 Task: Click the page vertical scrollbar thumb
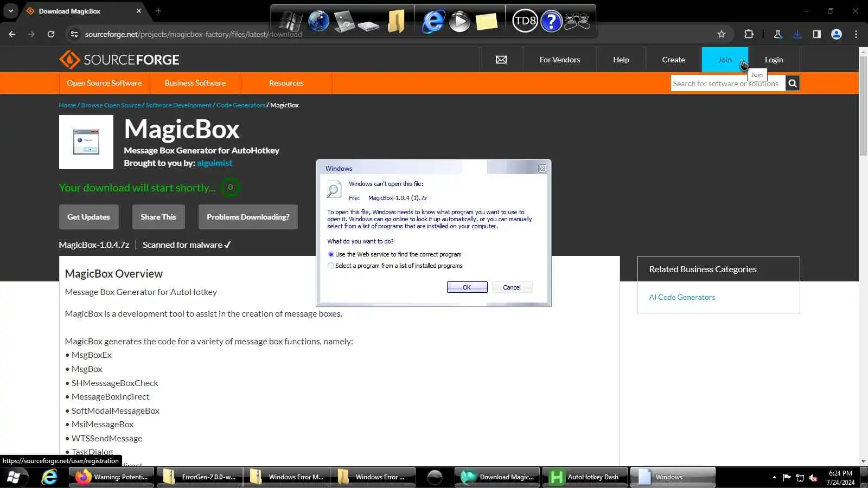click(863, 106)
